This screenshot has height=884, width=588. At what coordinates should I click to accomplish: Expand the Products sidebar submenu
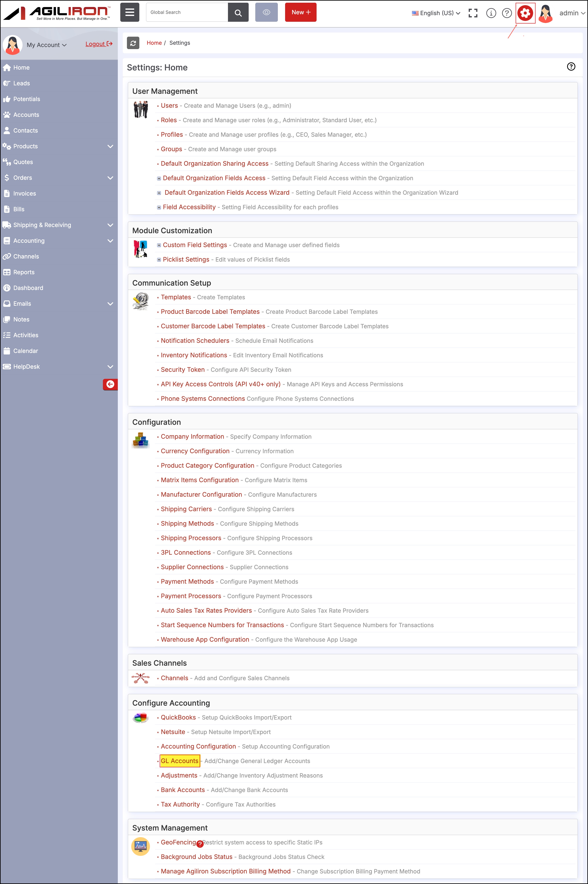click(x=110, y=146)
